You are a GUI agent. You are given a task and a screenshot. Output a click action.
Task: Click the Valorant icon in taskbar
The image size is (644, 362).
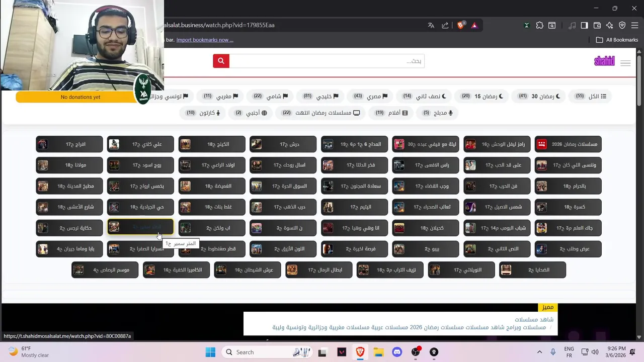coord(342,352)
